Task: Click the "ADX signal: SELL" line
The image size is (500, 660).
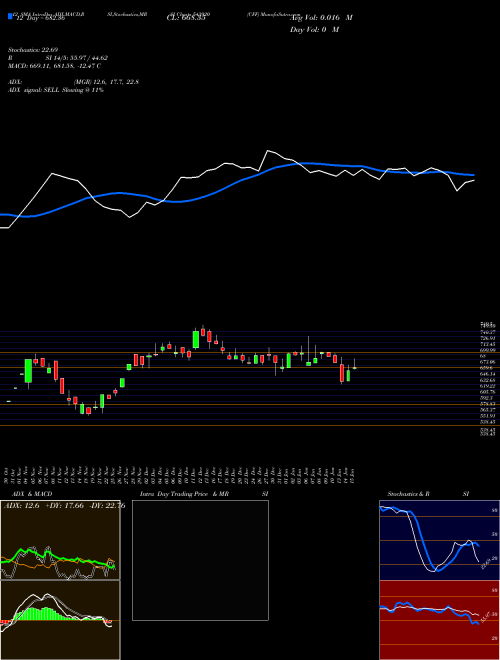Action: pyautogui.click(x=35, y=90)
